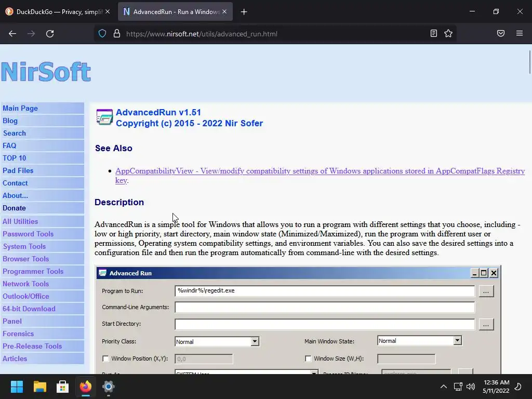Open Programmer Tools category
The height and width of the screenshot is (399, 532).
33,271
